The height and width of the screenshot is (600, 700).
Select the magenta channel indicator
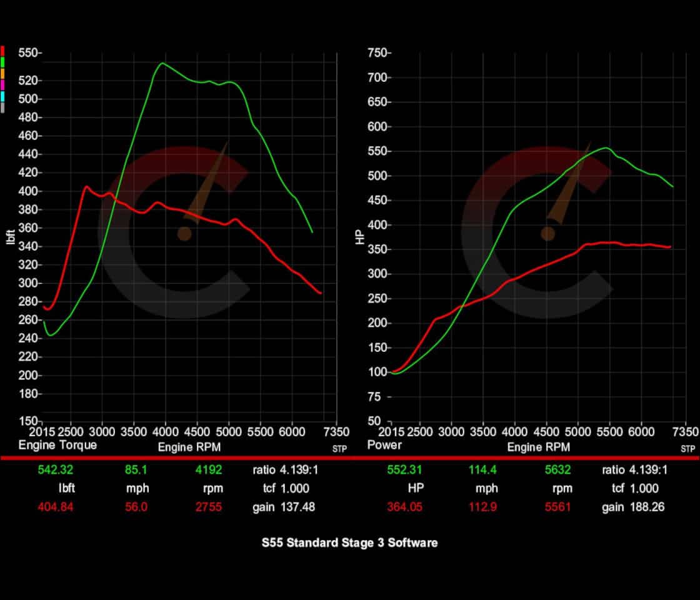pos(3,84)
